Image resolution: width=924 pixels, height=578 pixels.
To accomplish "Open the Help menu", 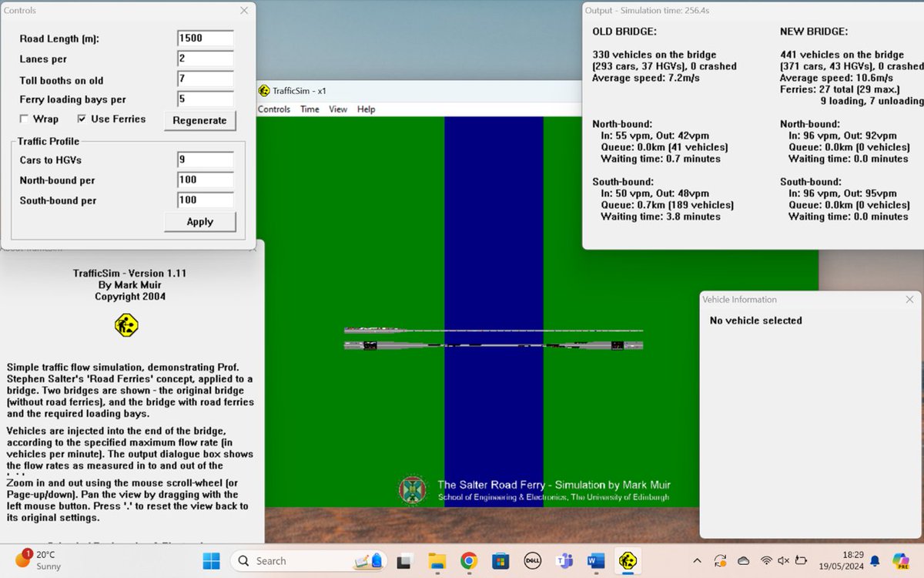I will pos(367,109).
